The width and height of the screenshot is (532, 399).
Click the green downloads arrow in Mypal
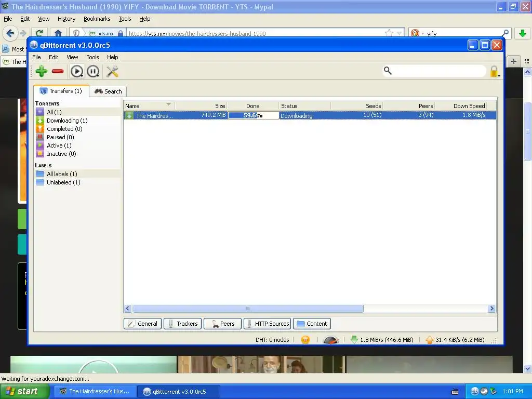coord(523,33)
